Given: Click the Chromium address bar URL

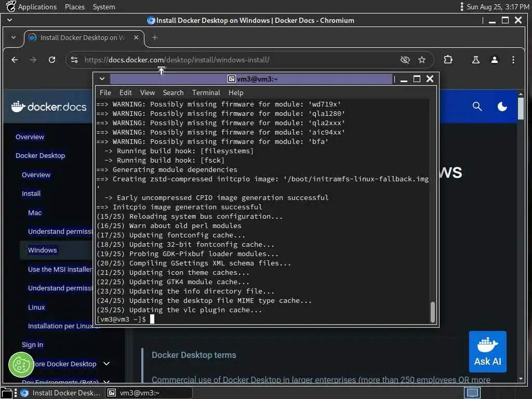Looking at the screenshot, I should (177, 60).
